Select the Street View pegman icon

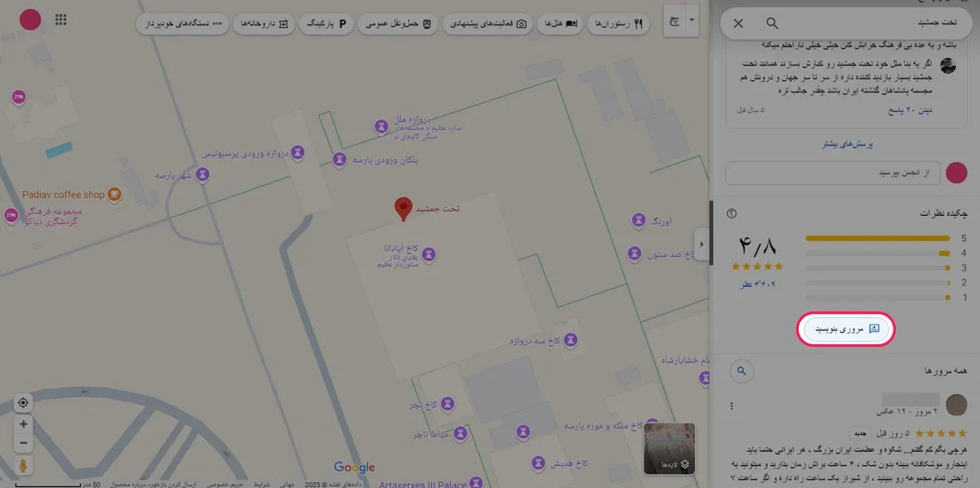(23, 466)
